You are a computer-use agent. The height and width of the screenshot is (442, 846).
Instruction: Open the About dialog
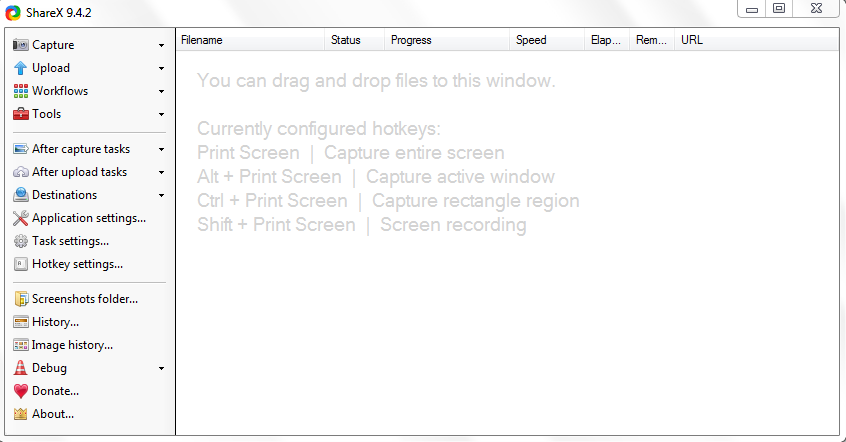point(53,414)
